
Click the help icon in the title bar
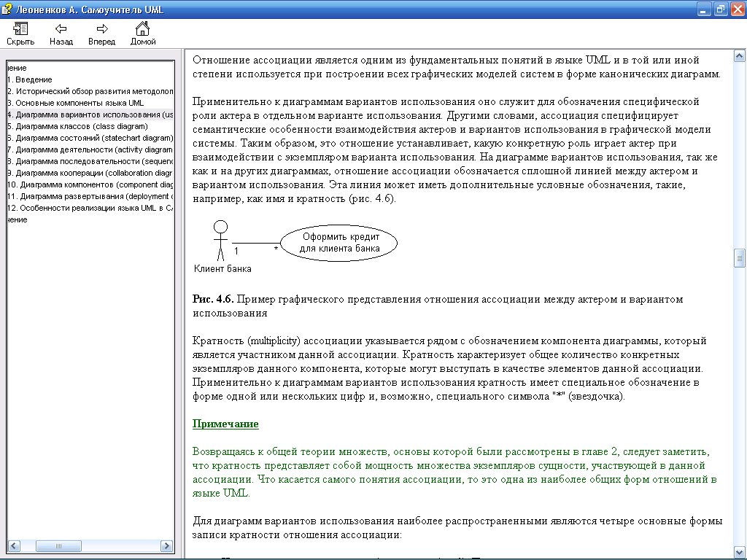7,9
